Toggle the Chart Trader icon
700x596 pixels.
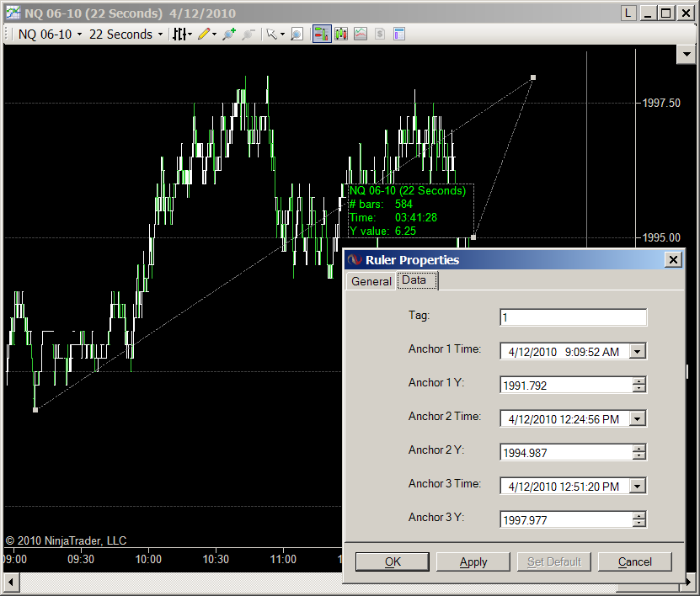click(x=322, y=34)
